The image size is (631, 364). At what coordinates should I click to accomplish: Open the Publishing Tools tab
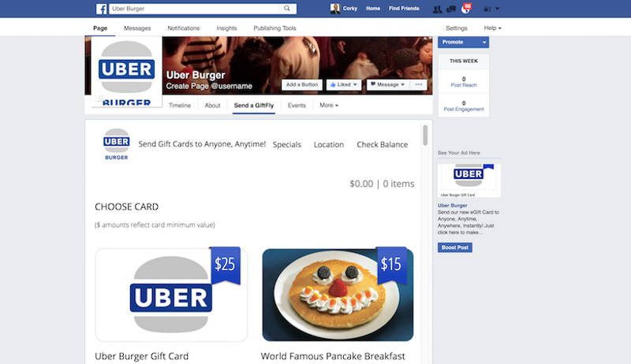point(274,28)
